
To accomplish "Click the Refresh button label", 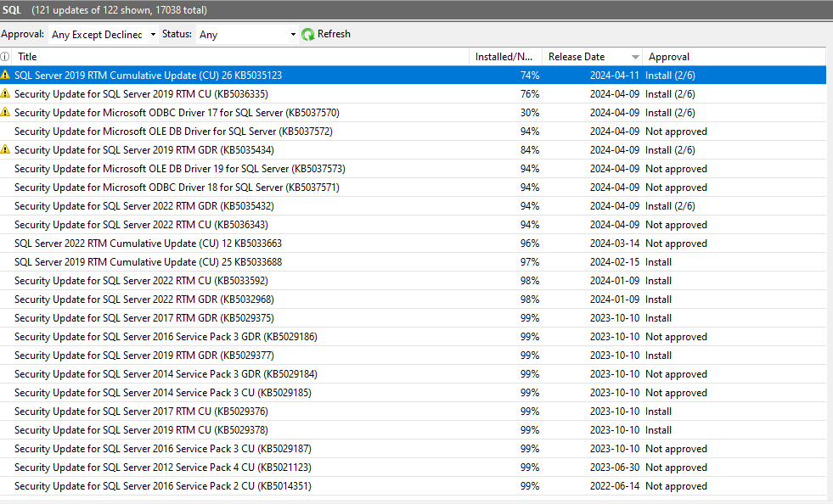I will coord(334,34).
